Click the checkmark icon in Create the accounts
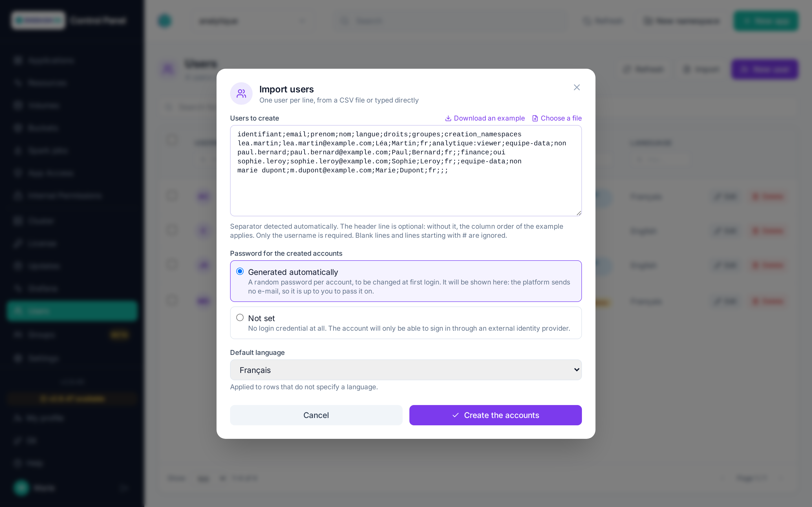The width and height of the screenshot is (812, 507). tap(455, 415)
